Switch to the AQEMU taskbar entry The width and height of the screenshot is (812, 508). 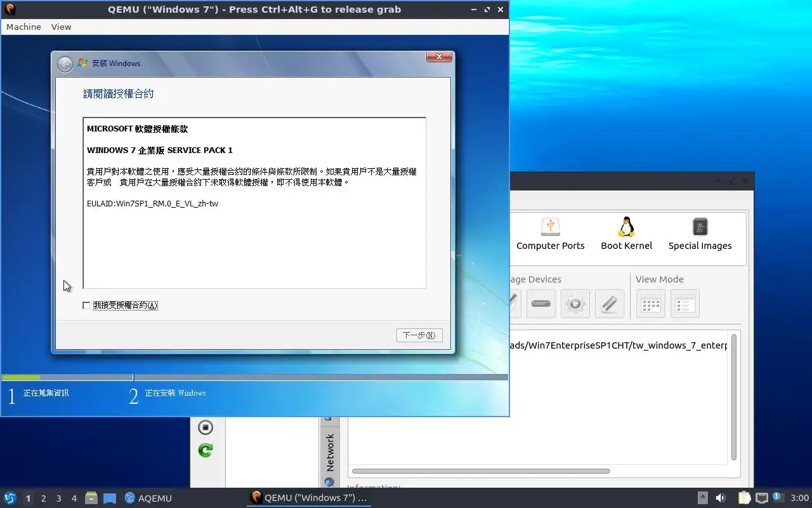[x=148, y=498]
